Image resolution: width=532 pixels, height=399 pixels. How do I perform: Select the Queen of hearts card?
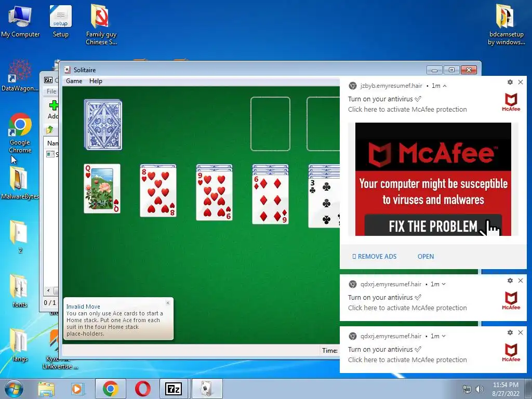point(102,189)
